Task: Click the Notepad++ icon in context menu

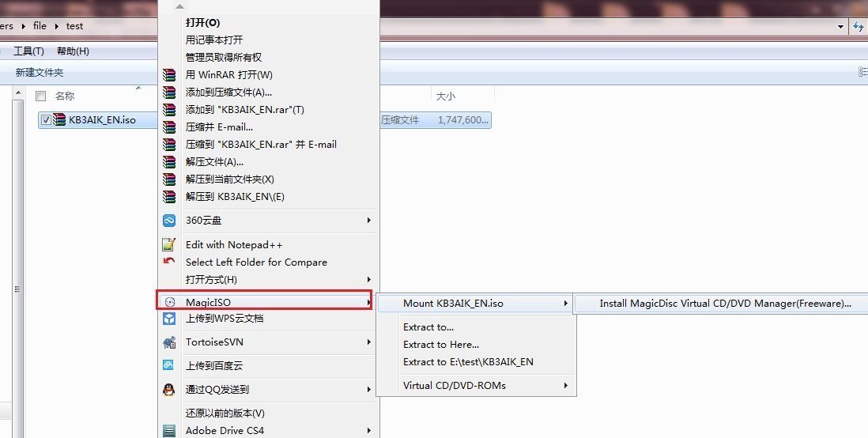Action: 169,244
